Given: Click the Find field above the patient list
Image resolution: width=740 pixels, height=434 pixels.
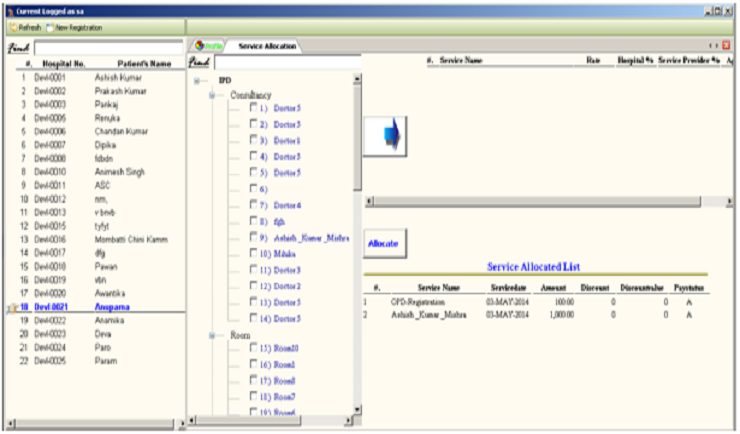Looking at the screenshot, I should [x=108, y=46].
